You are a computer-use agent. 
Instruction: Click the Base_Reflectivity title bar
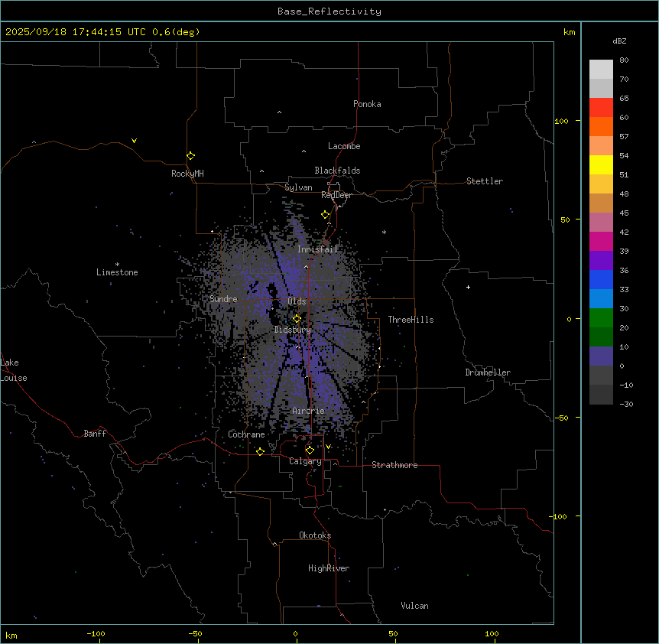(329, 11)
